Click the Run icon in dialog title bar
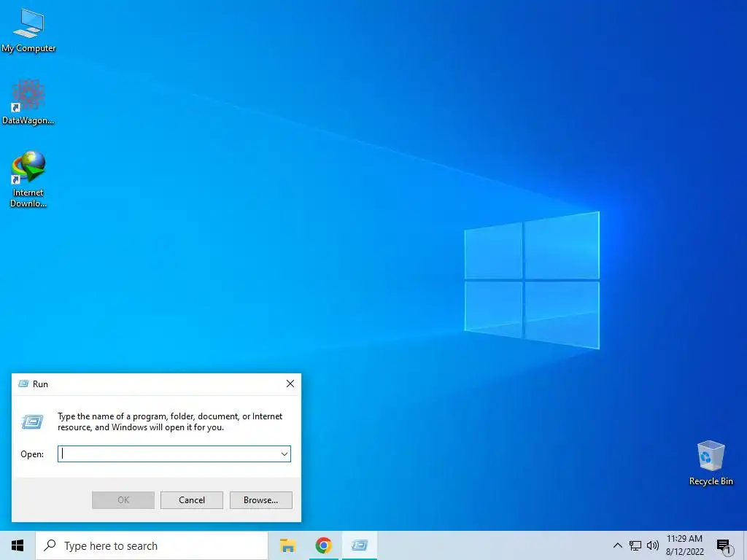 [x=23, y=384]
